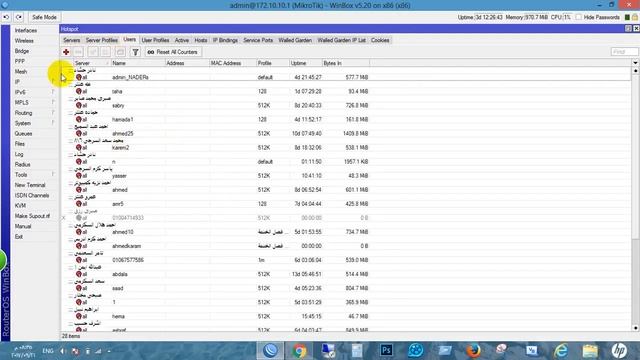Screen dimensions: 640x360
Task: Open Interfaces from the sidebar
Action: point(26,31)
